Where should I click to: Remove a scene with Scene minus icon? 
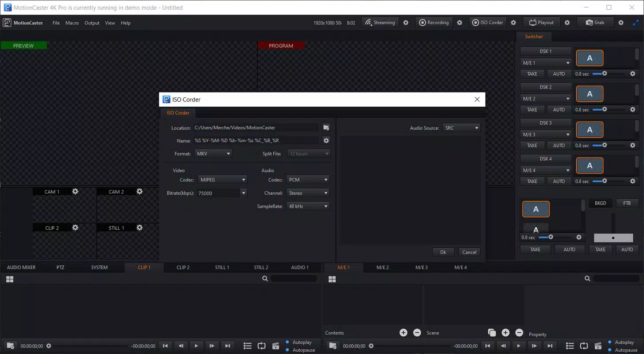pos(519,333)
